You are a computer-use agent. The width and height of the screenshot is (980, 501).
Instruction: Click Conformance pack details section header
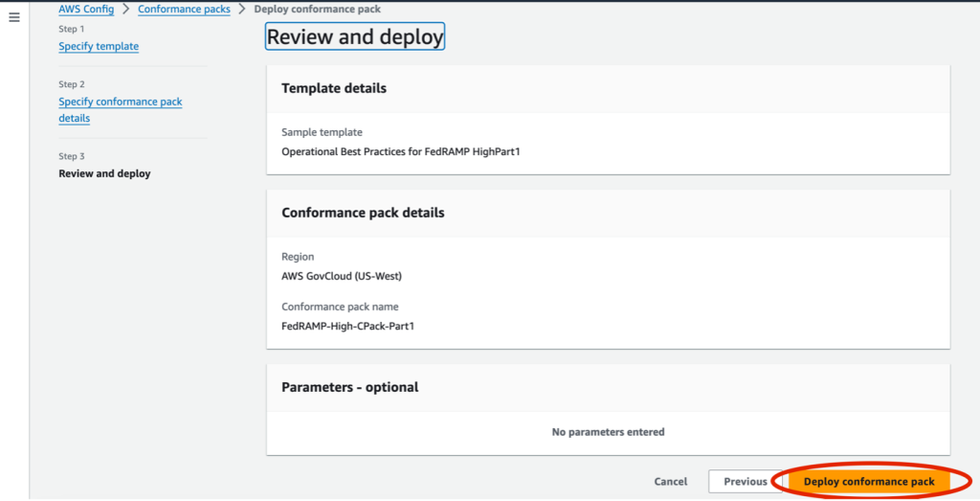(x=363, y=213)
